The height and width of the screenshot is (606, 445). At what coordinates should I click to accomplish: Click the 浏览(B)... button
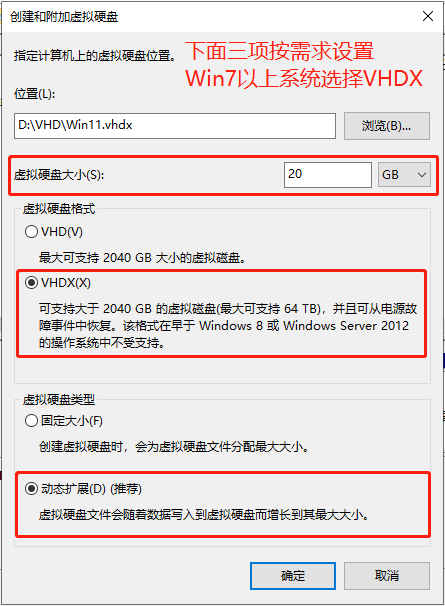coord(387,126)
